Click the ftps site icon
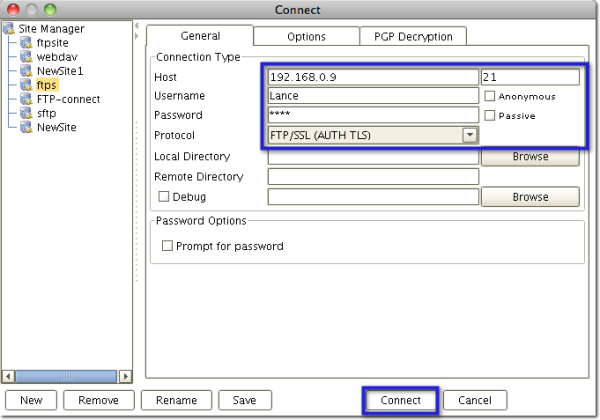The height and width of the screenshot is (420, 600). [x=26, y=85]
